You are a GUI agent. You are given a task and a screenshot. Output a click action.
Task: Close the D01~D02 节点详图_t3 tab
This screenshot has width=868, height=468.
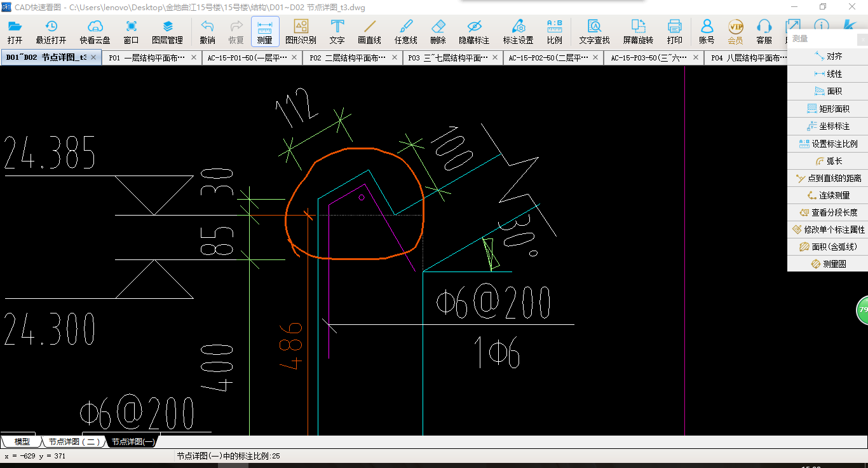(93, 57)
